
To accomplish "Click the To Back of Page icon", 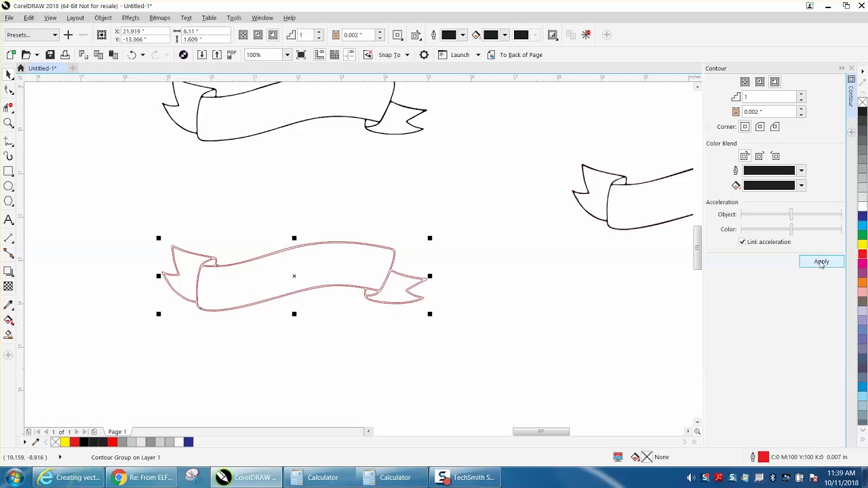I will click(x=492, y=55).
